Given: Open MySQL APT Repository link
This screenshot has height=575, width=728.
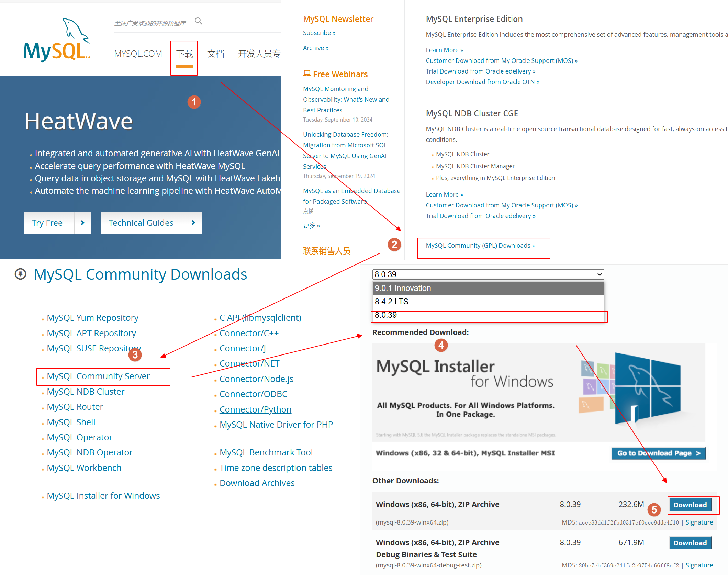Looking at the screenshot, I should pos(91,333).
